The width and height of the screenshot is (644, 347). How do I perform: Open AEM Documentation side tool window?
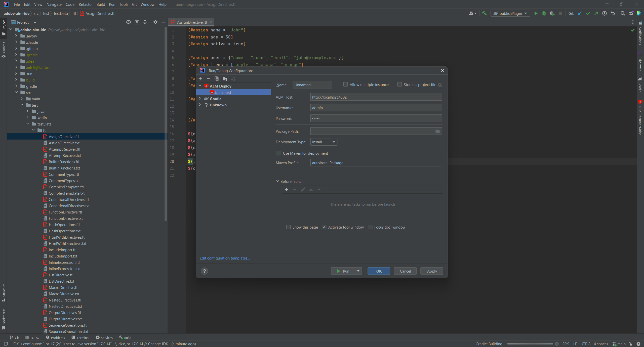point(640,118)
